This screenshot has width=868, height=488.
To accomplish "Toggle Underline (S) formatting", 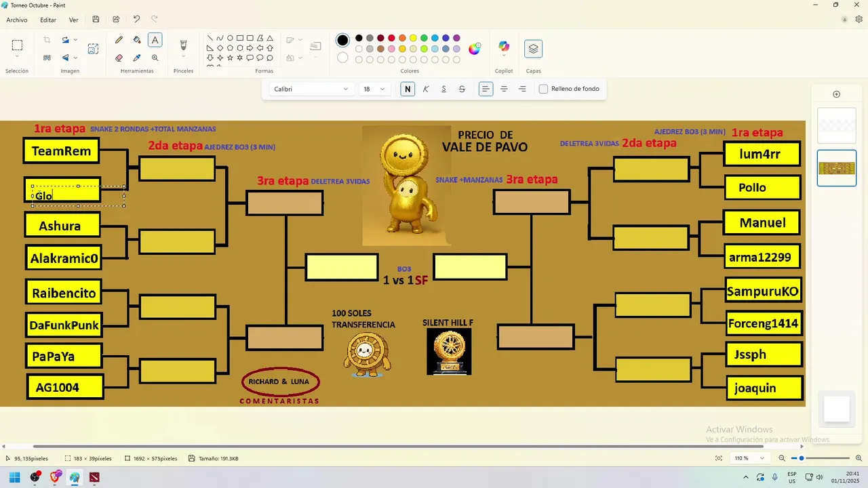I will click(444, 89).
